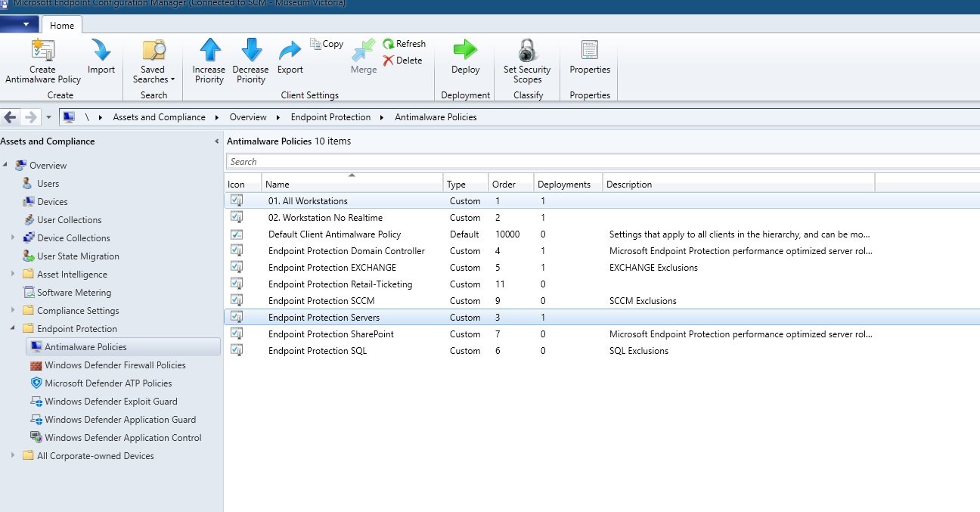Expand the All Corporate-owned Devices folder
Viewport: 980px width, 512px height.
coord(13,456)
